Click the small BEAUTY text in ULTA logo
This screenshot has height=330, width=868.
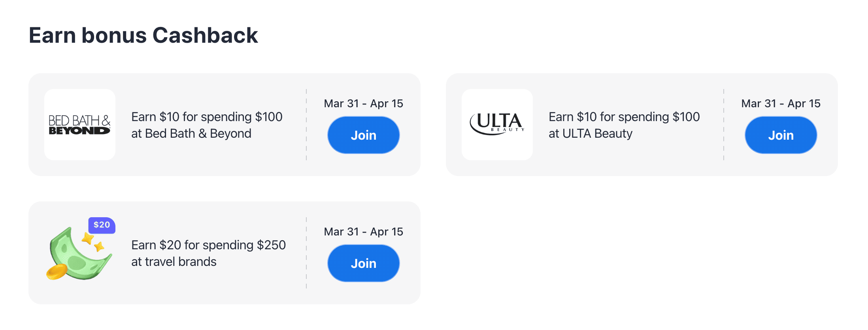(x=508, y=130)
